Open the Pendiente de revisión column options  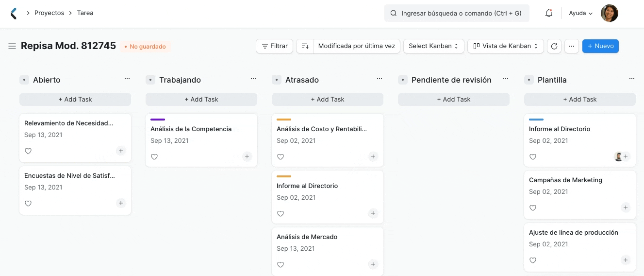click(506, 79)
